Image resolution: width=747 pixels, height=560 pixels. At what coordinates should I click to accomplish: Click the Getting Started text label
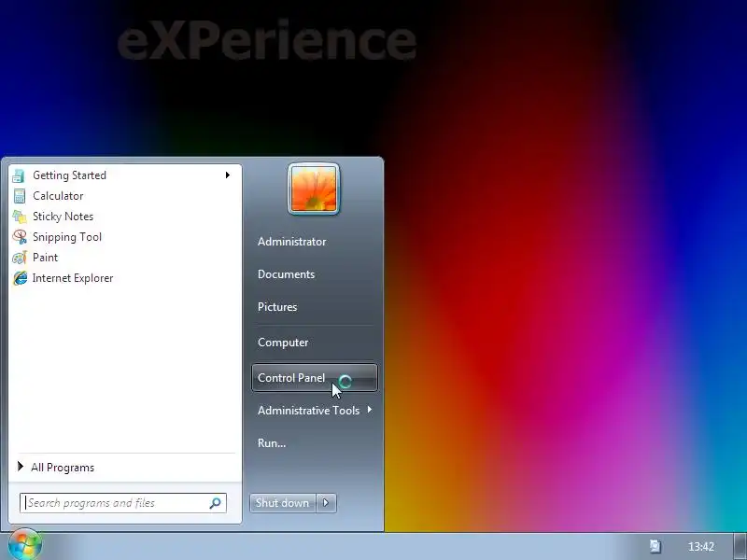point(69,175)
